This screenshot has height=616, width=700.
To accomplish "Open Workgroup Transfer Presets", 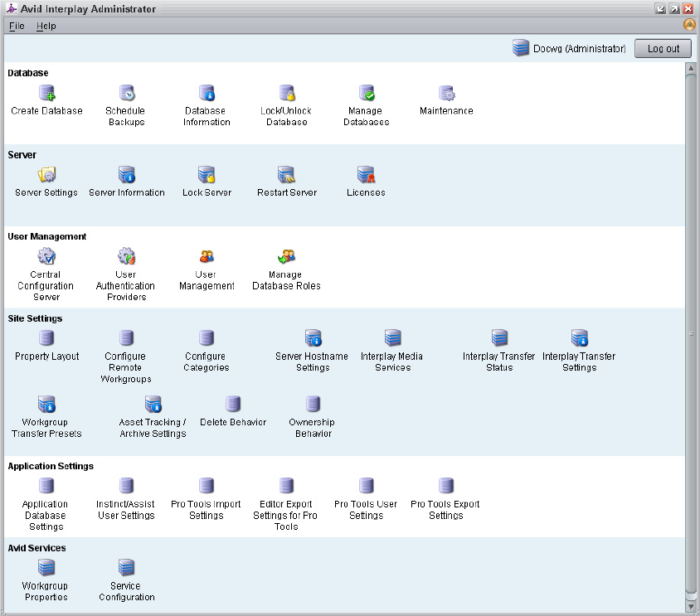I will pos(46,404).
